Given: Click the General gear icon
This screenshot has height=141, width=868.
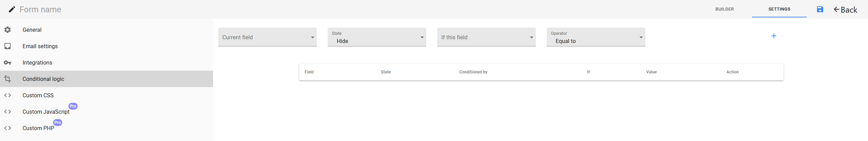Looking at the screenshot, I should 8,30.
